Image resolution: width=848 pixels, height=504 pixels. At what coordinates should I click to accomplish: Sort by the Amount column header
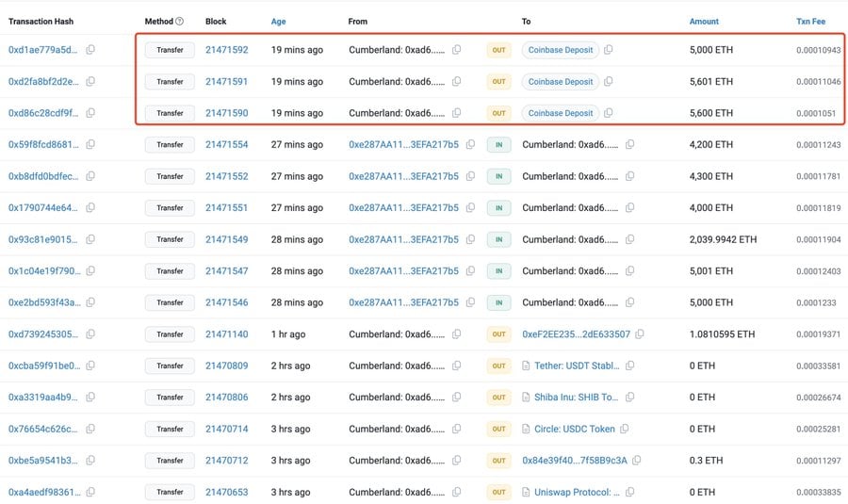point(704,21)
